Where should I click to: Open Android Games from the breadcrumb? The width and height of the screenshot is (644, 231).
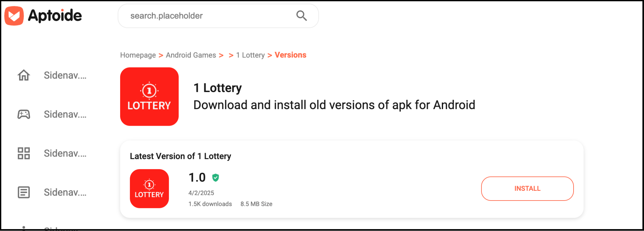pos(190,55)
